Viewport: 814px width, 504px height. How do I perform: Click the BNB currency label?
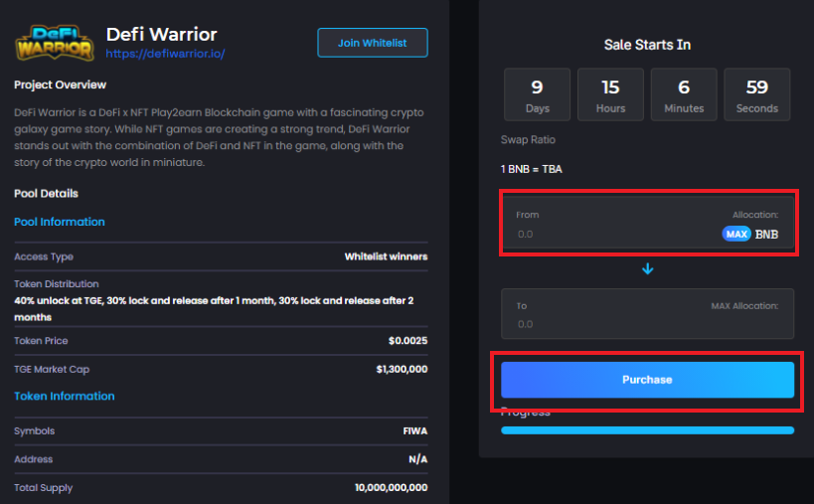pyautogui.click(x=766, y=234)
